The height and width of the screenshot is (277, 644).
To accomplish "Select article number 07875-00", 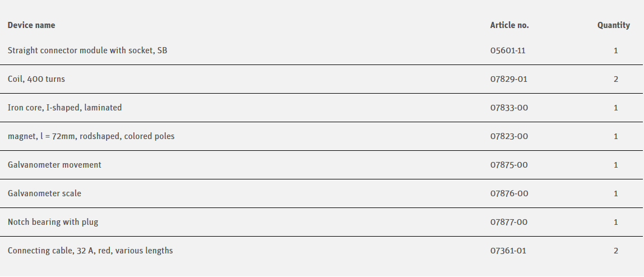I will pos(509,165).
